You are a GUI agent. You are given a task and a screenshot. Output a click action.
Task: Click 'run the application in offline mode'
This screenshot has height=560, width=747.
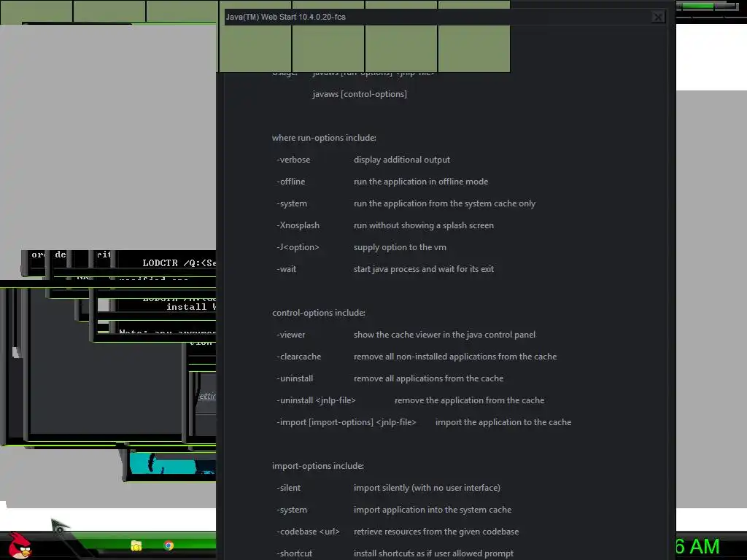point(421,182)
